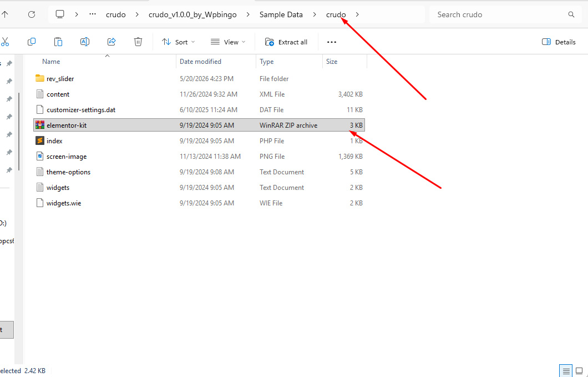Click the search magnifier icon

[571, 14]
